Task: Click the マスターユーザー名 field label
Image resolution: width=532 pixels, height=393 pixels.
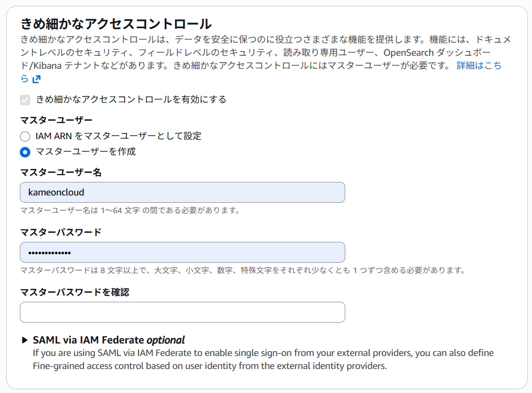Action: 61,172
